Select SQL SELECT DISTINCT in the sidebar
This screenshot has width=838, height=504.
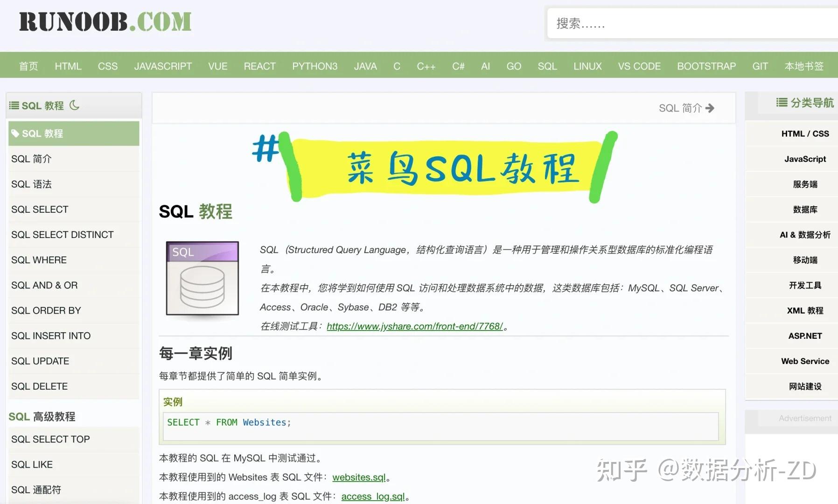coord(62,234)
